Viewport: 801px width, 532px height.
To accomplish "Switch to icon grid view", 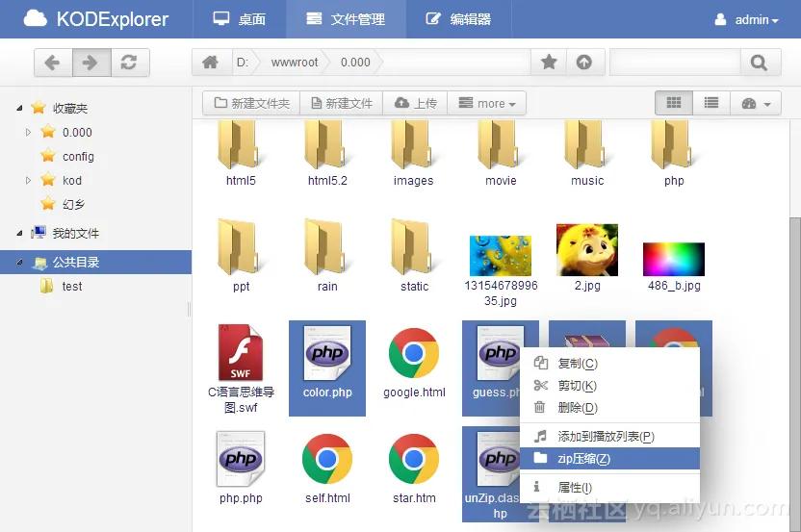I will tap(674, 103).
